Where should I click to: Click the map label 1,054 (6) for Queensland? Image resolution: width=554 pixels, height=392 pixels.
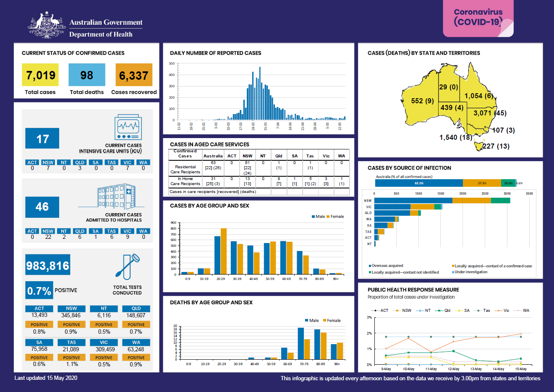pos(479,96)
